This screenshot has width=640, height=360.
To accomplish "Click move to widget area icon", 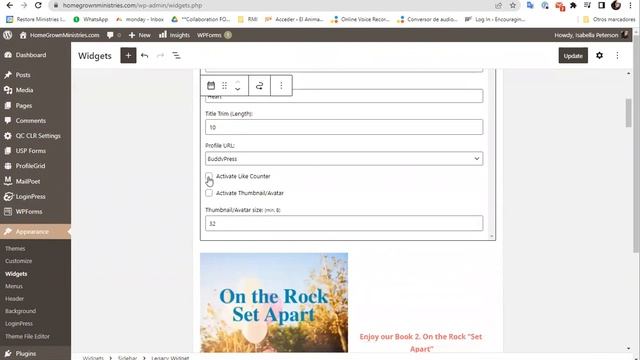I will 259,86.
